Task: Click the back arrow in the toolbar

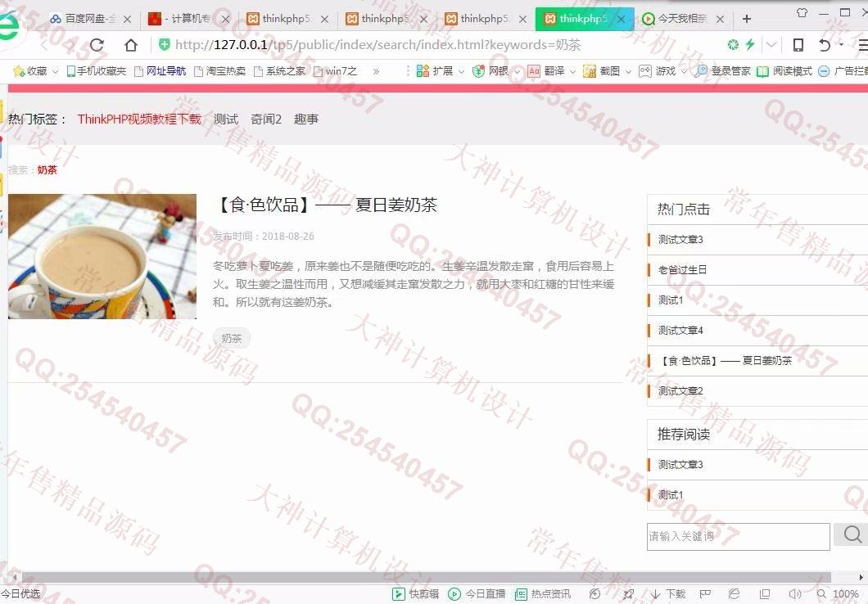Action: tap(45, 45)
